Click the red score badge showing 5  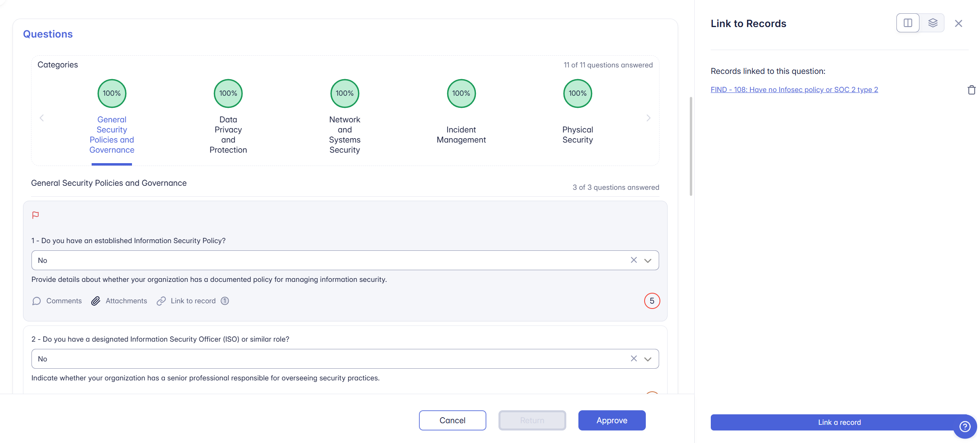click(x=652, y=301)
